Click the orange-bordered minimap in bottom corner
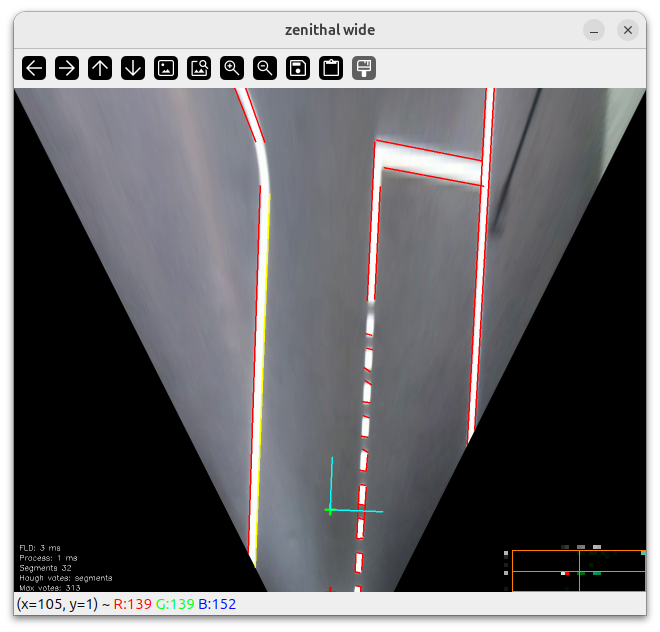 pyautogui.click(x=578, y=571)
